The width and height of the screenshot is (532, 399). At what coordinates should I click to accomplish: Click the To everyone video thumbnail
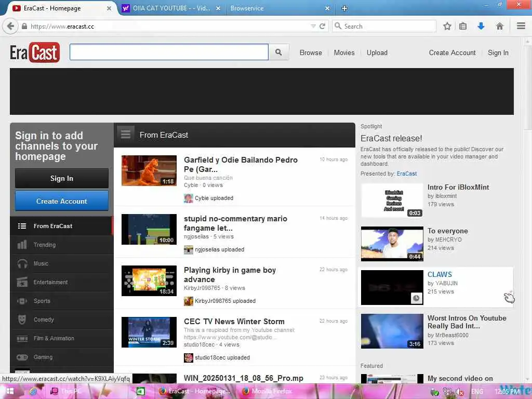[392, 244]
